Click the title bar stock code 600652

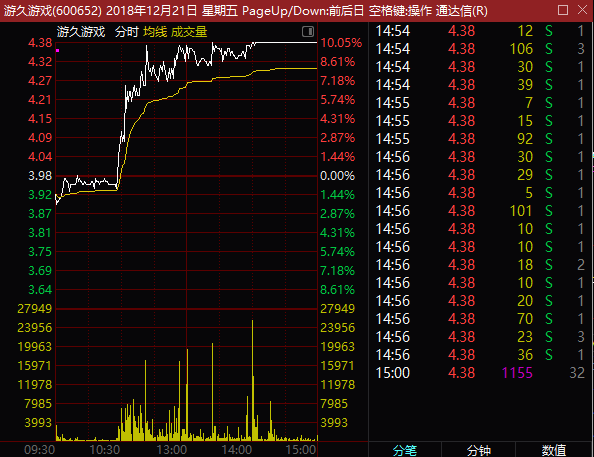point(78,11)
